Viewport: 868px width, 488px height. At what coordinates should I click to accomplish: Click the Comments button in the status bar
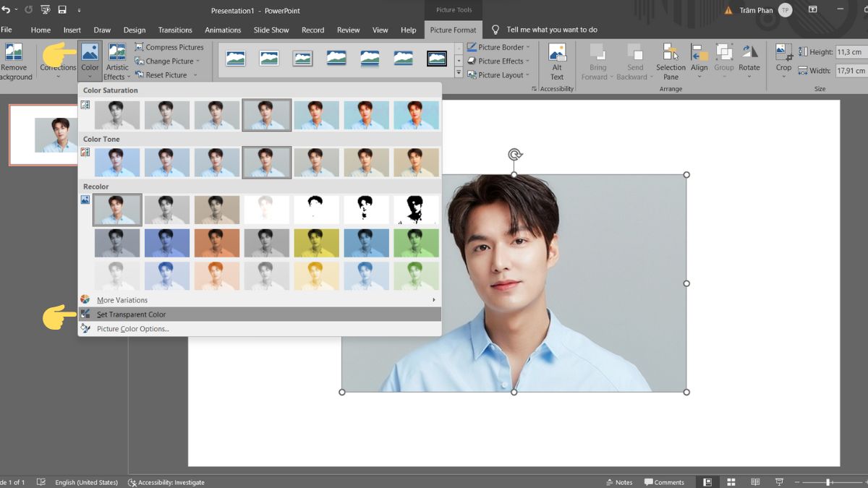point(664,482)
